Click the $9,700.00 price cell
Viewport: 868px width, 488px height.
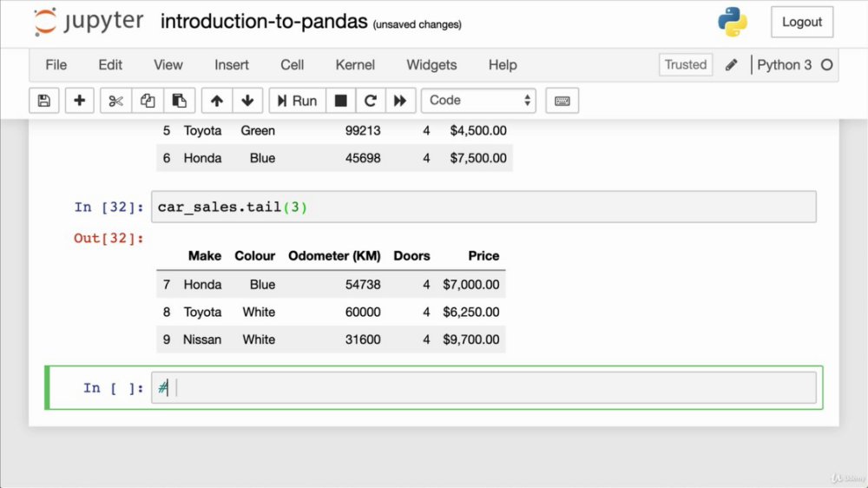coord(471,340)
